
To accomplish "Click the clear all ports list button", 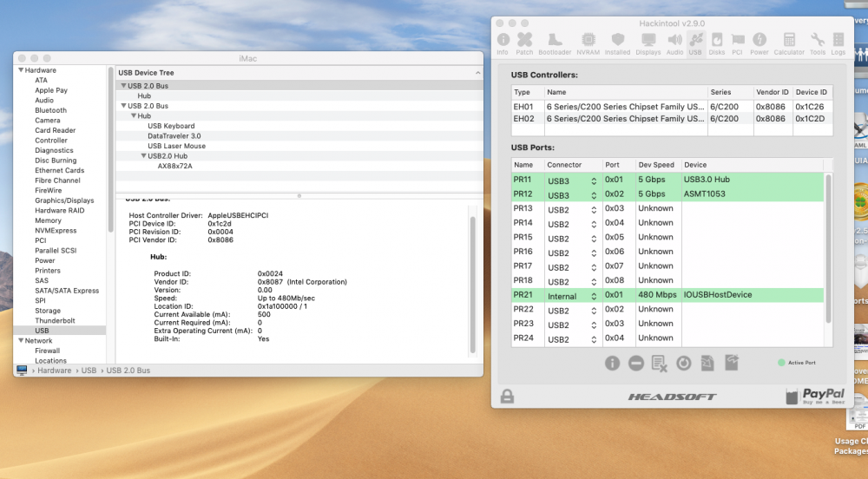I will [x=660, y=364].
